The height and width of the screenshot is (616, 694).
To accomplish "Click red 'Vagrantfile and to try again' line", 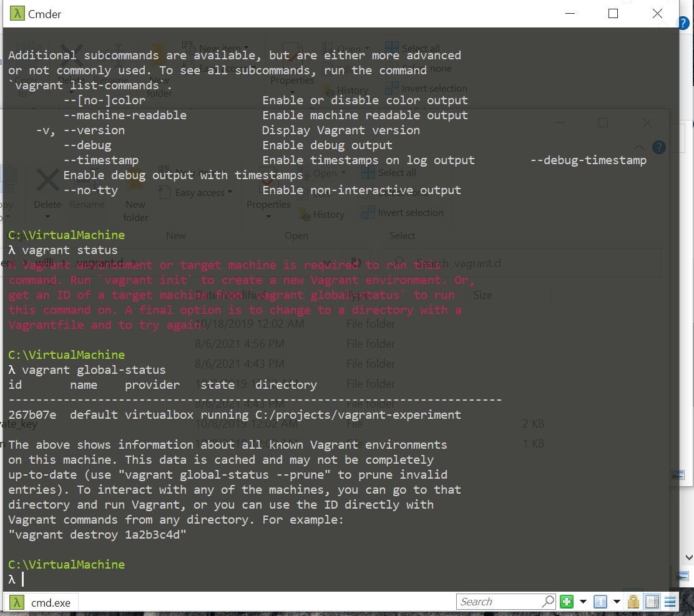I will click(x=107, y=325).
